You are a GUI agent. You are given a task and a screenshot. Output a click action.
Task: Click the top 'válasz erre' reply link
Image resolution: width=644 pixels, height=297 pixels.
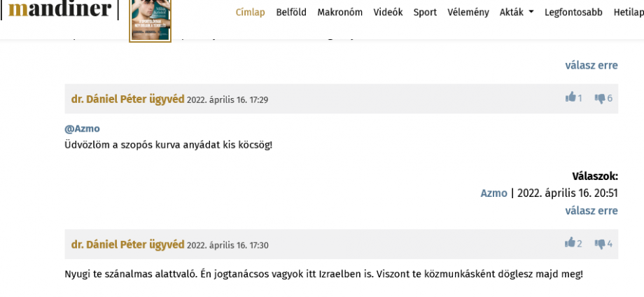click(x=591, y=65)
